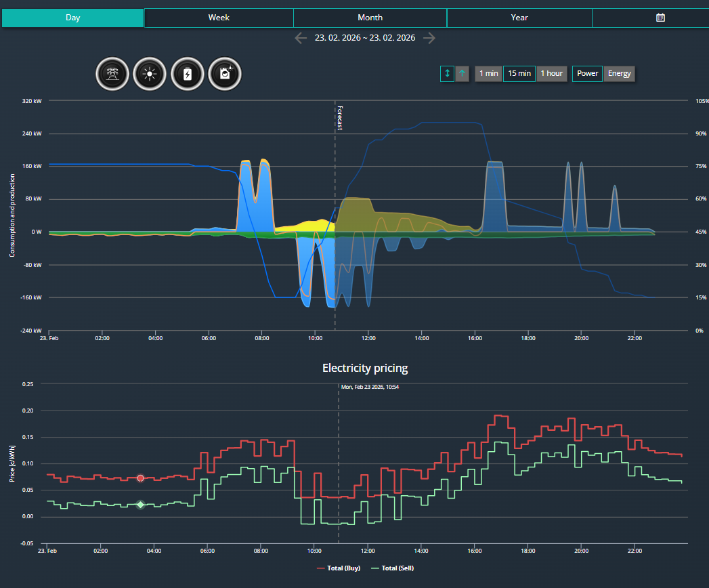Toggle the battery series icon
The height and width of the screenshot is (588, 709).
click(x=187, y=74)
